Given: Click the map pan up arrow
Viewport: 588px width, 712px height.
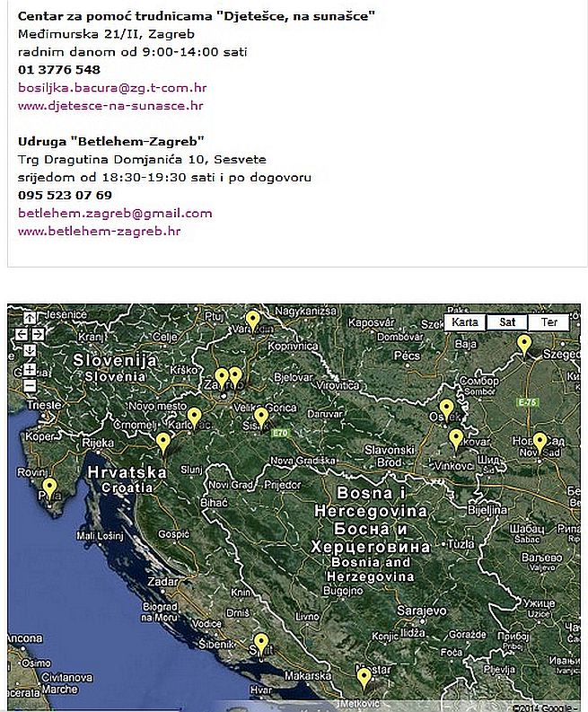Looking at the screenshot, I should [30, 317].
